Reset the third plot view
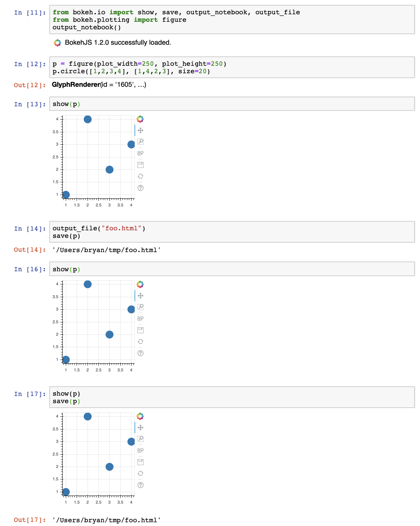Image resolution: width=420 pixels, height=526 pixels. (141, 473)
